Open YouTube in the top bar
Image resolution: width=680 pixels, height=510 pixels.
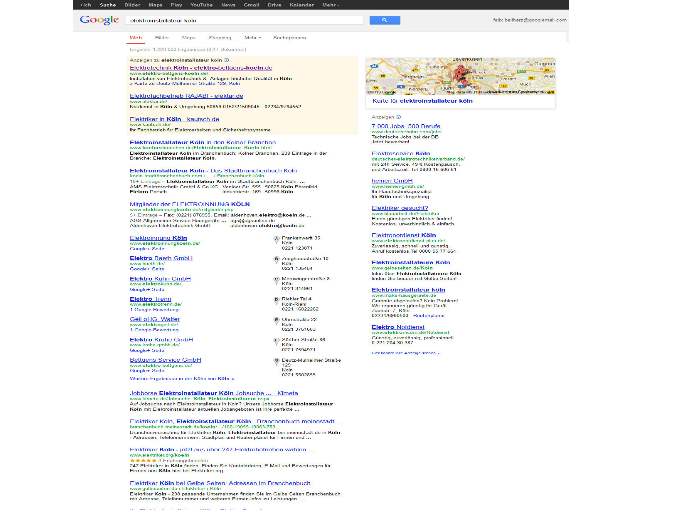[201, 5]
